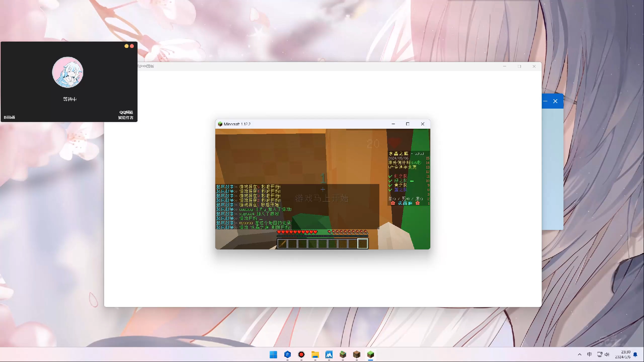
Task: Minimize the Minecraft 1.12.2 window
Action: click(393, 124)
